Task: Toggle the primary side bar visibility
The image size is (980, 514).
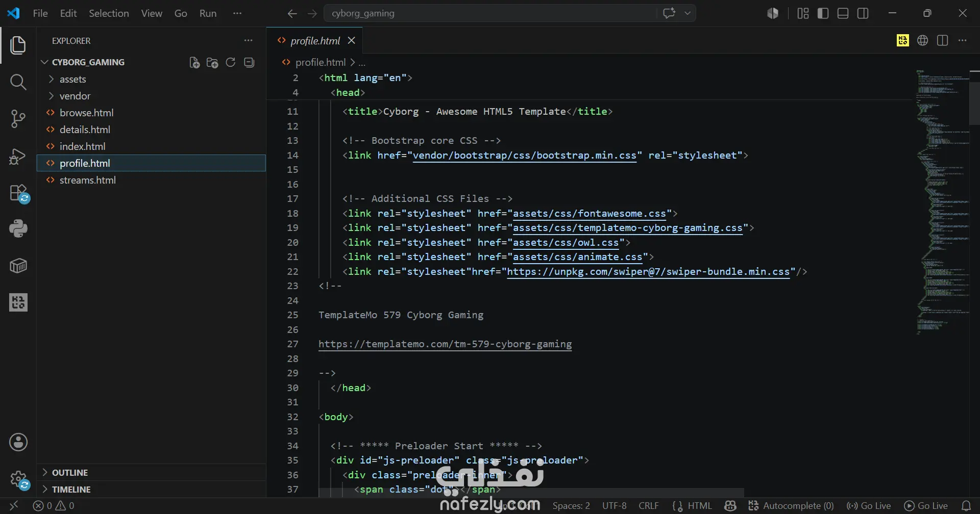Action: coord(823,13)
